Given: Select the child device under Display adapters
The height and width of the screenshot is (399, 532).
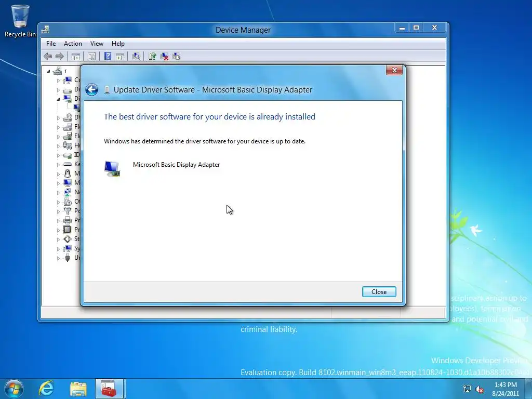Looking at the screenshot, I should point(77,108).
